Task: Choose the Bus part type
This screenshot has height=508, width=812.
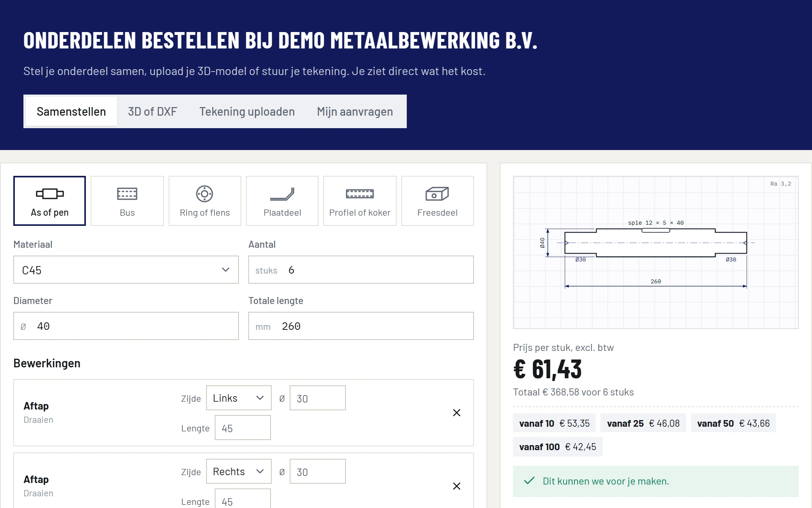Action: pyautogui.click(x=127, y=201)
